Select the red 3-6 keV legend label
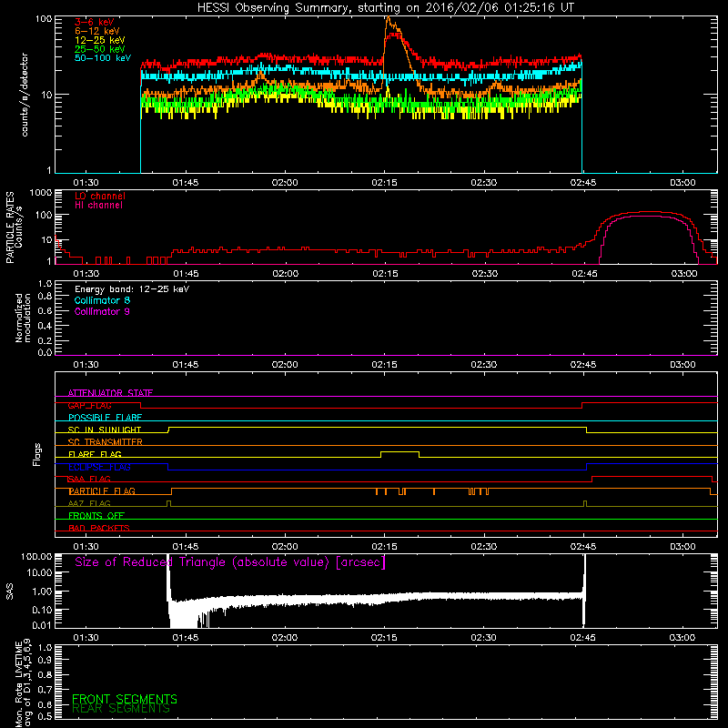The image size is (728, 728). click(x=95, y=22)
